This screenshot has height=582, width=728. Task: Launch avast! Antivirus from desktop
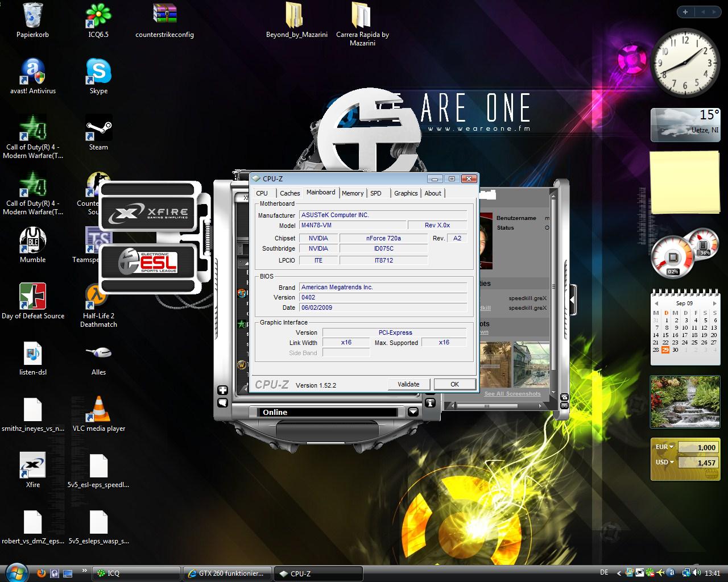32,72
